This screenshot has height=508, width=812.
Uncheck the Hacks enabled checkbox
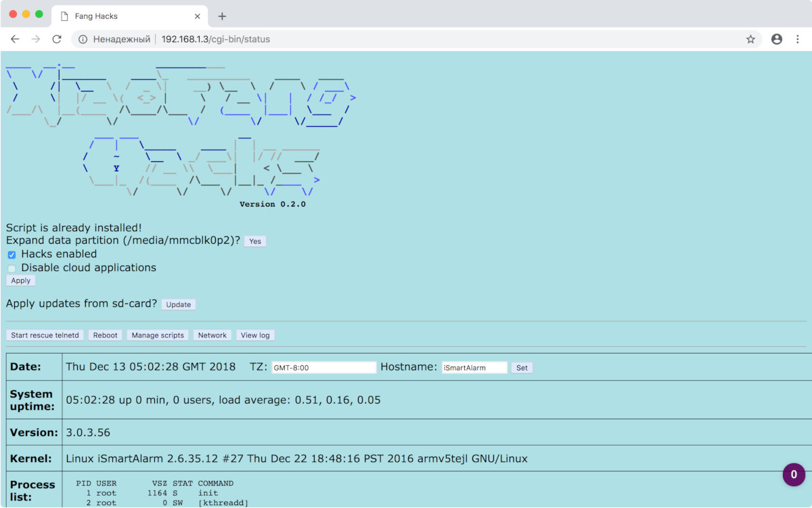(12, 255)
